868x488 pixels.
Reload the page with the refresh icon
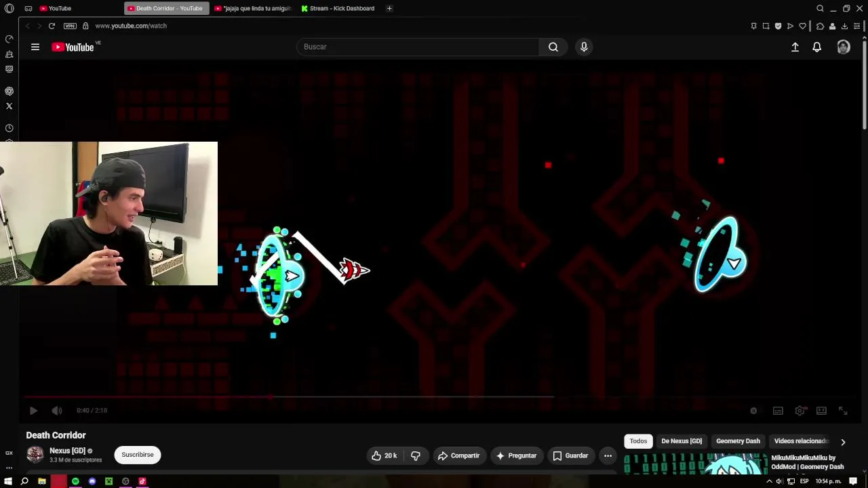[52, 26]
